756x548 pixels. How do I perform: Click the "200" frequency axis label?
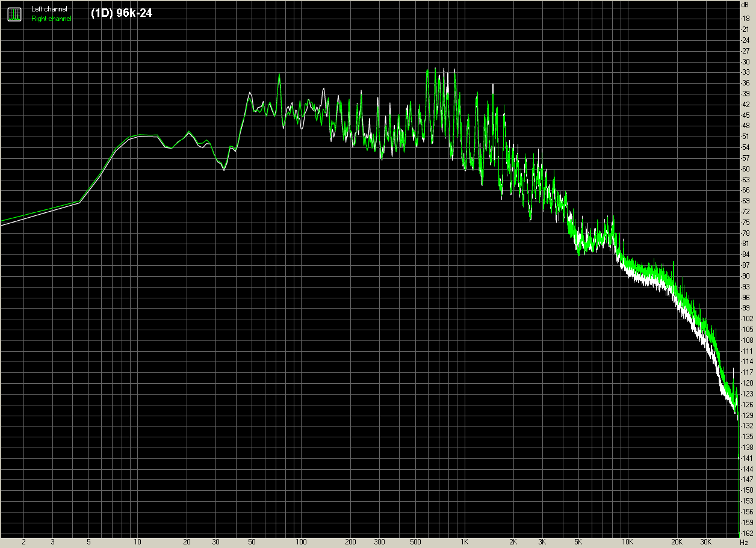[350, 542]
